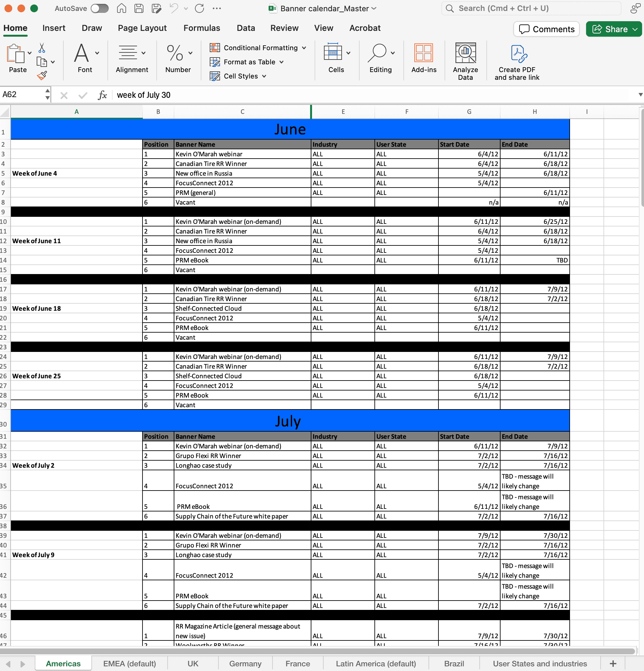The image size is (644, 671).
Task: Switch to the View ribbon tab
Action: [x=324, y=28]
